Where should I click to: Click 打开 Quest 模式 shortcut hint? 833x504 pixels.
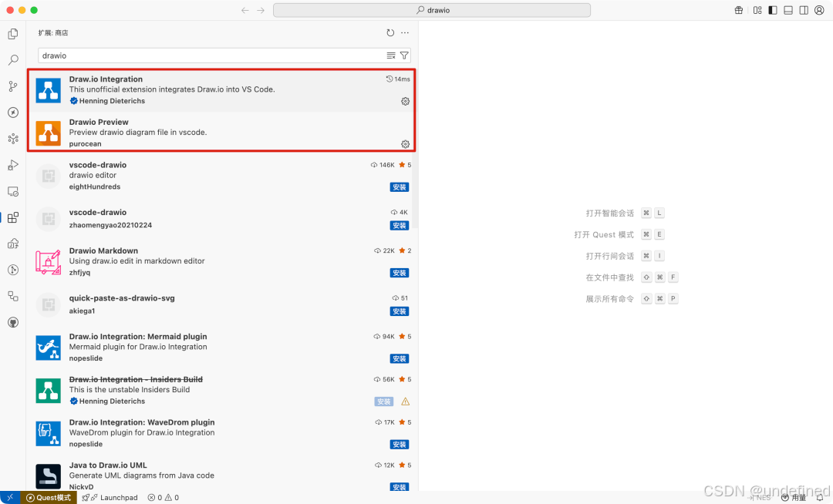(x=619, y=234)
